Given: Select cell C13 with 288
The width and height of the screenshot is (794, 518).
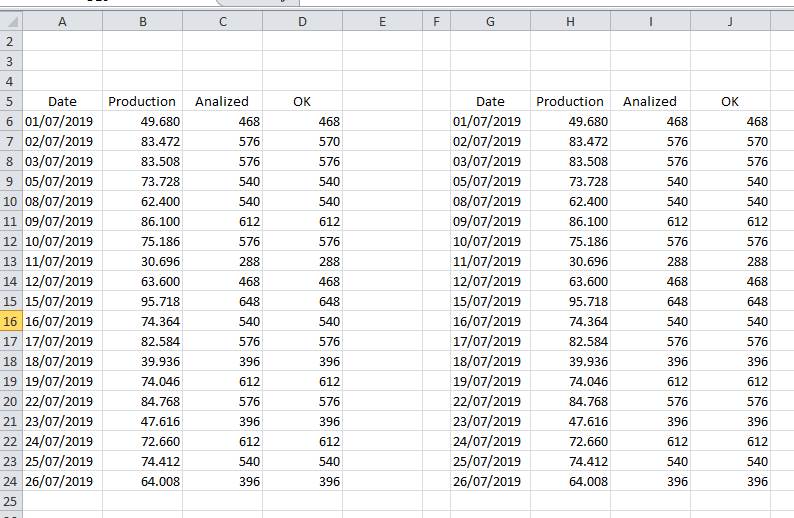Looking at the screenshot, I should click(x=222, y=261).
